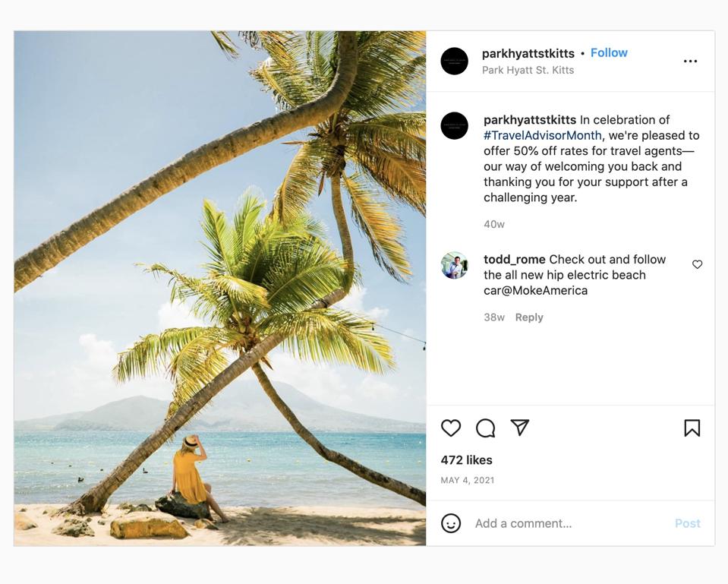The image size is (728, 584).
Task: Click the Add a comment field
Action: coord(569,523)
